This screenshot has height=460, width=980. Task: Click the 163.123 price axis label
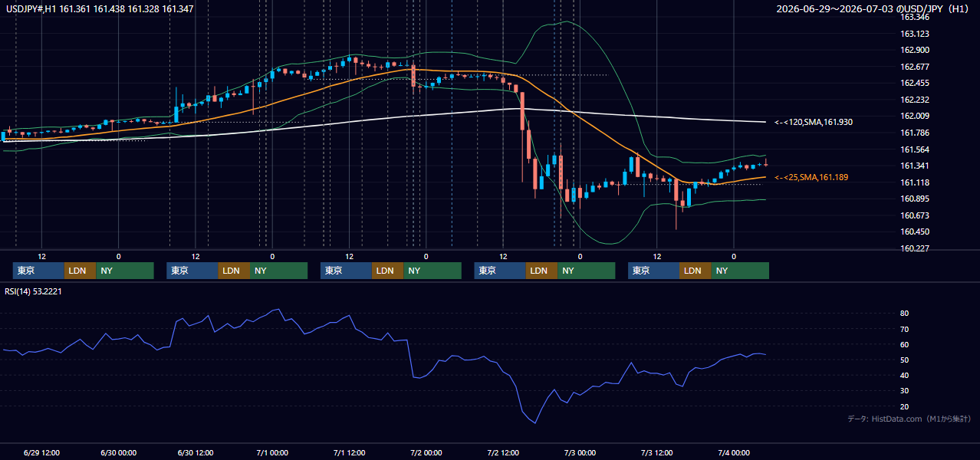pos(915,34)
